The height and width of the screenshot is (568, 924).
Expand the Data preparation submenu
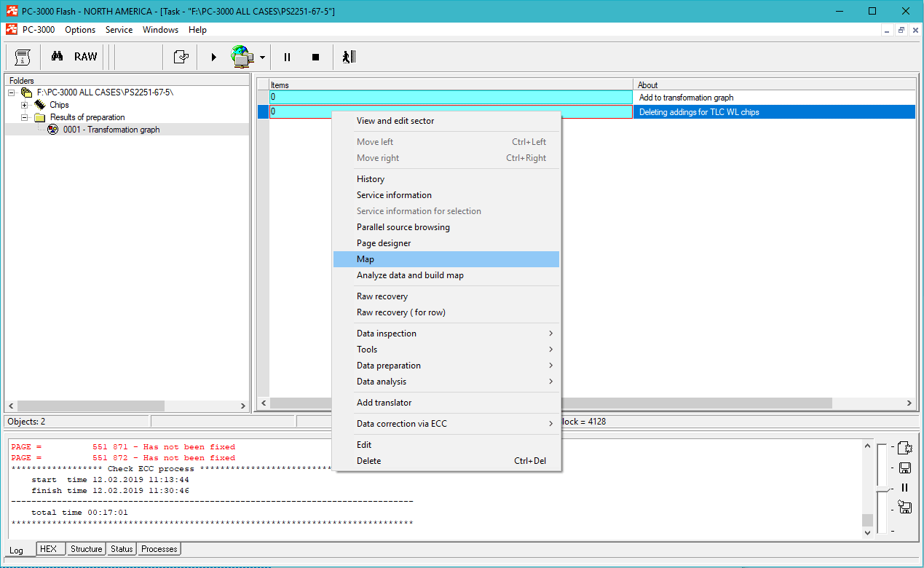446,366
